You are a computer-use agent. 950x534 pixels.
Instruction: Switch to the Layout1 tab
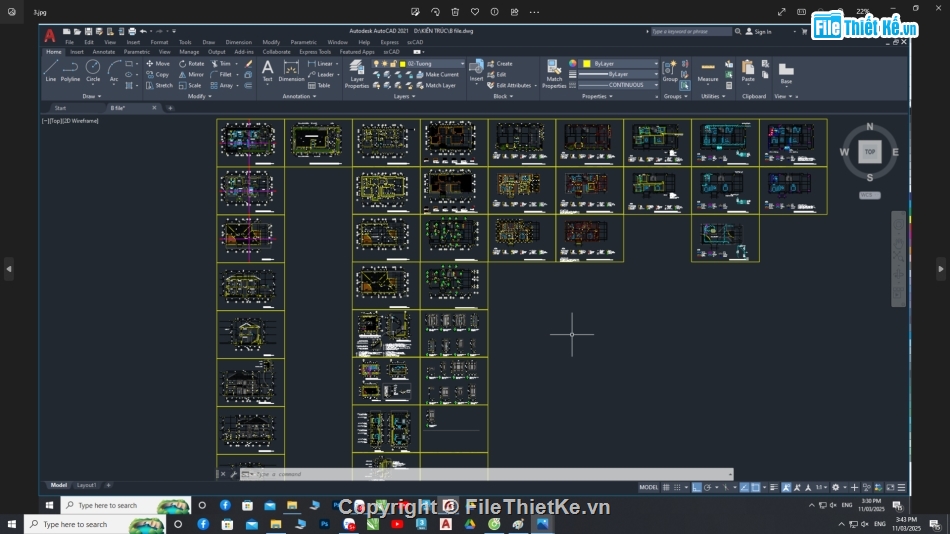(x=86, y=485)
